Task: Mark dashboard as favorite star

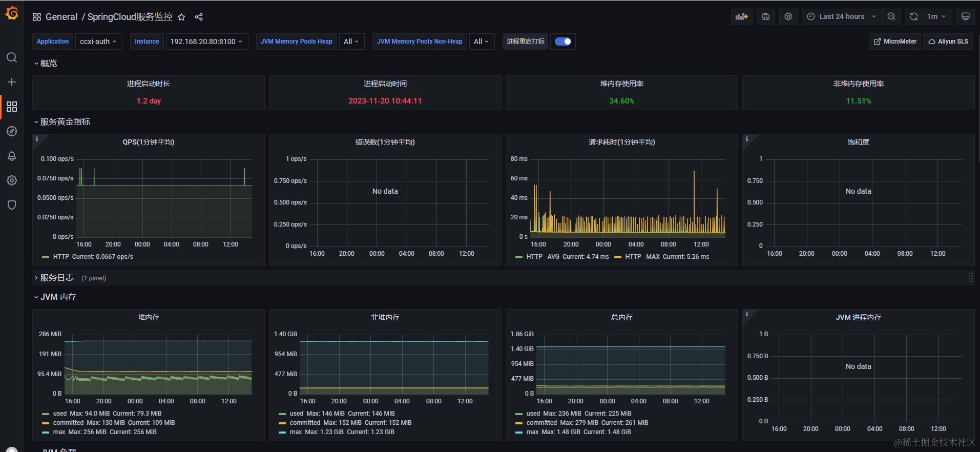Action: 181,17
